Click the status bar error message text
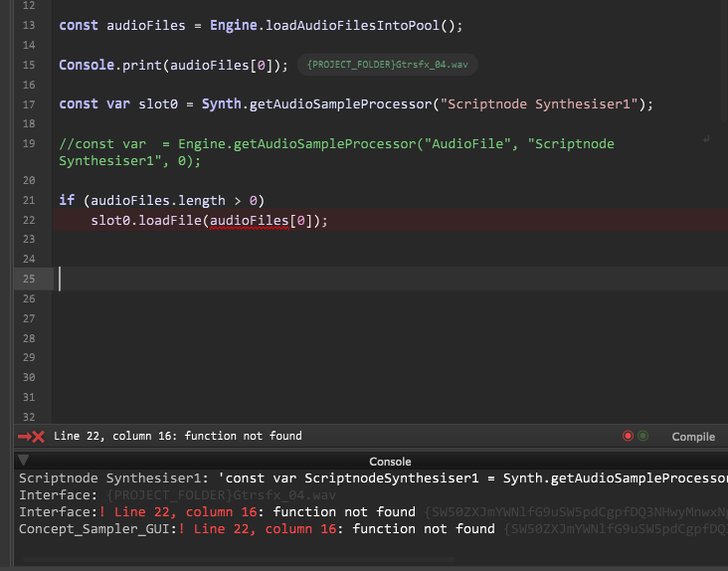This screenshot has width=728, height=571. pyautogui.click(x=177, y=436)
